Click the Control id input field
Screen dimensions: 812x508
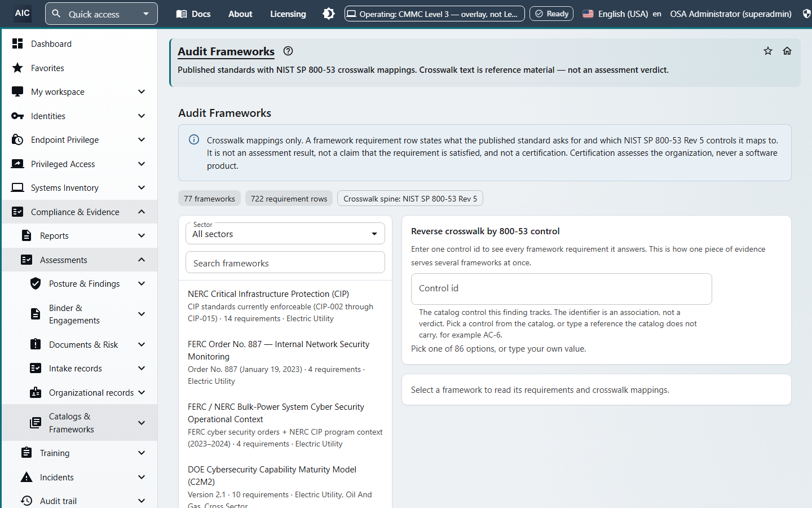(562, 288)
